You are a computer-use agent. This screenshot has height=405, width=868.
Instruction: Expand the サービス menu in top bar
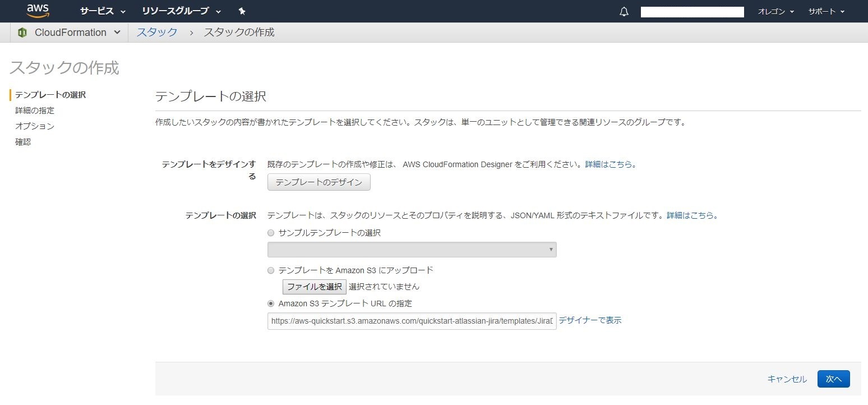[103, 11]
